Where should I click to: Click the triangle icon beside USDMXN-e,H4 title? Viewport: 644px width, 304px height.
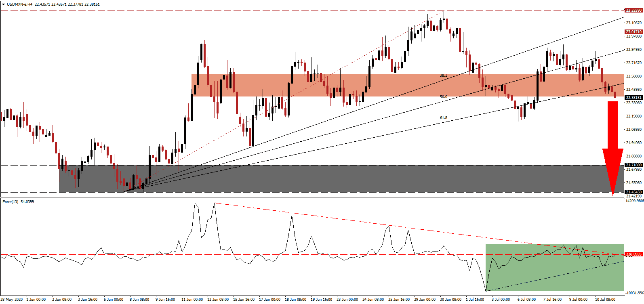point(3,4)
